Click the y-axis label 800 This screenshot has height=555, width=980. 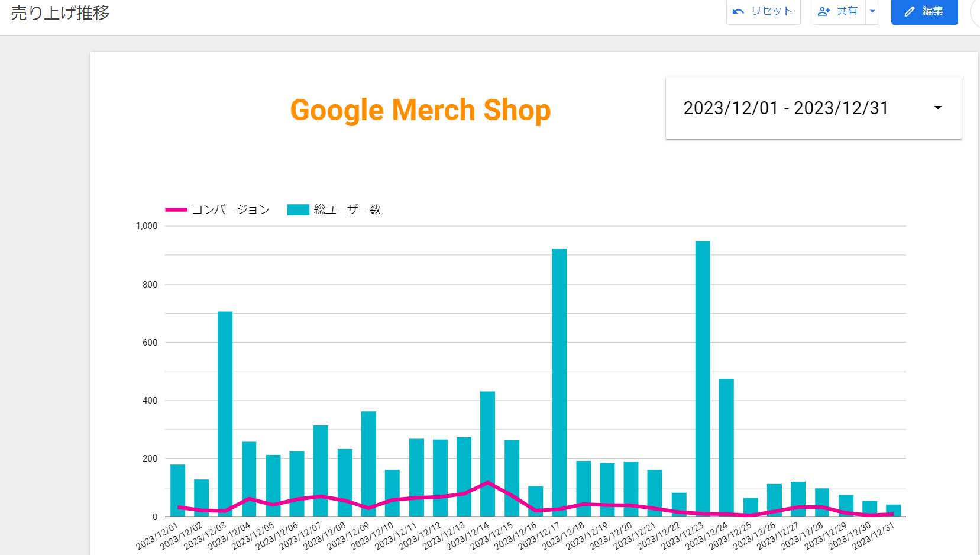pyautogui.click(x=150, y=284)
